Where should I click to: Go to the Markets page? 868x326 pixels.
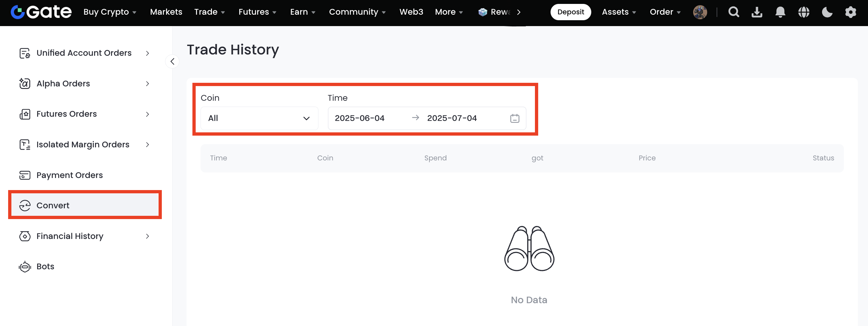(x=166, y=12)
